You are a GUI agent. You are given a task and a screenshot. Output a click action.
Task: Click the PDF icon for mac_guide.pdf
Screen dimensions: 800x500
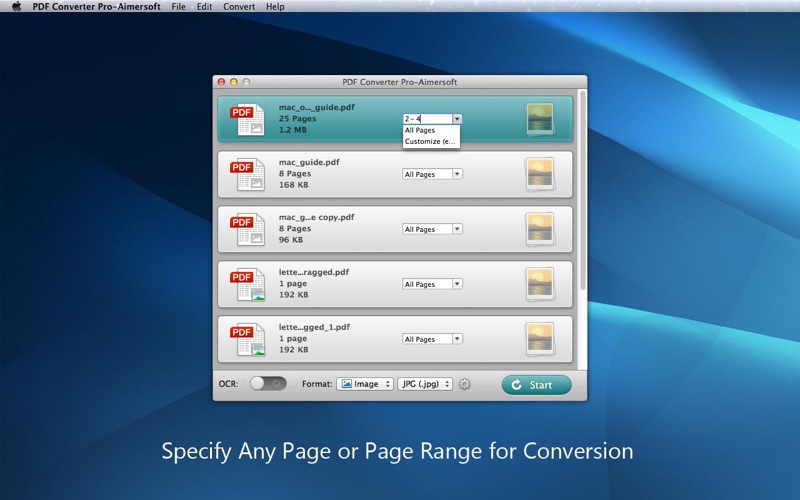[x=246, y=175]
